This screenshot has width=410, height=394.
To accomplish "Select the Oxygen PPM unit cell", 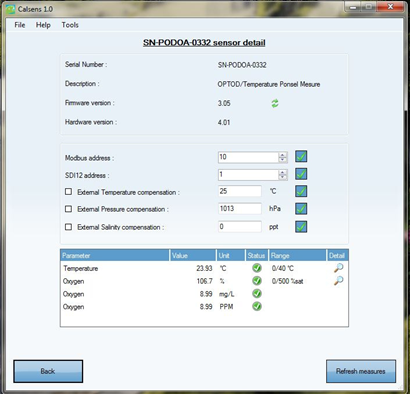I will [226, 307].
